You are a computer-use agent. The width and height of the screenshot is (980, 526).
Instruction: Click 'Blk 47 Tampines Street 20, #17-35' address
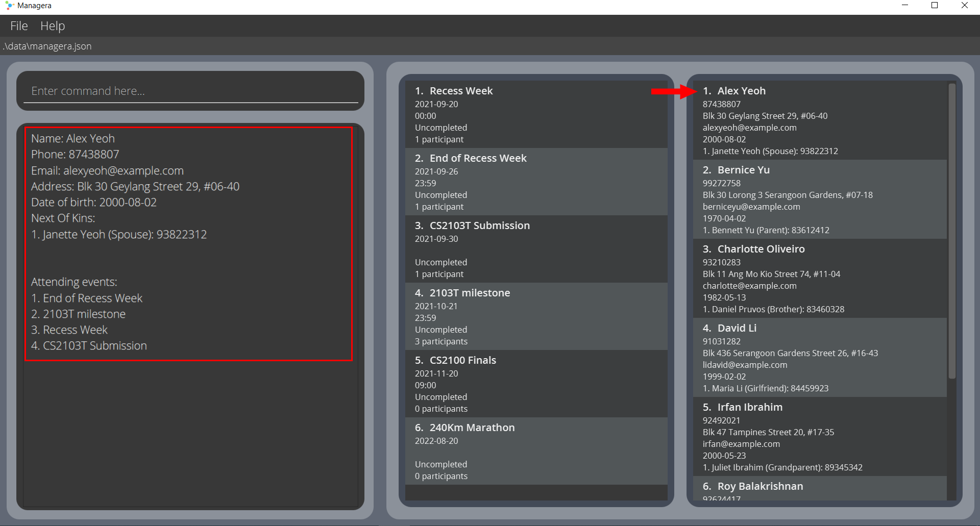768,432
